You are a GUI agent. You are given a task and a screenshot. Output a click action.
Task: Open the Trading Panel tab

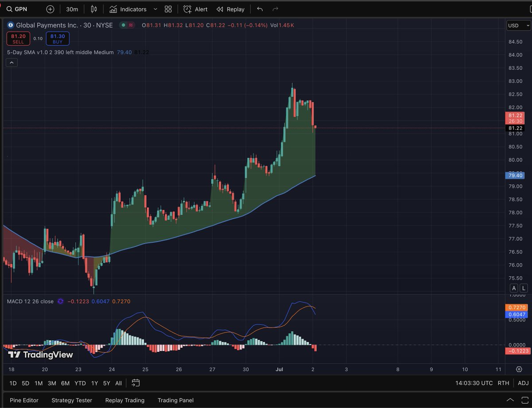(176, 400)
